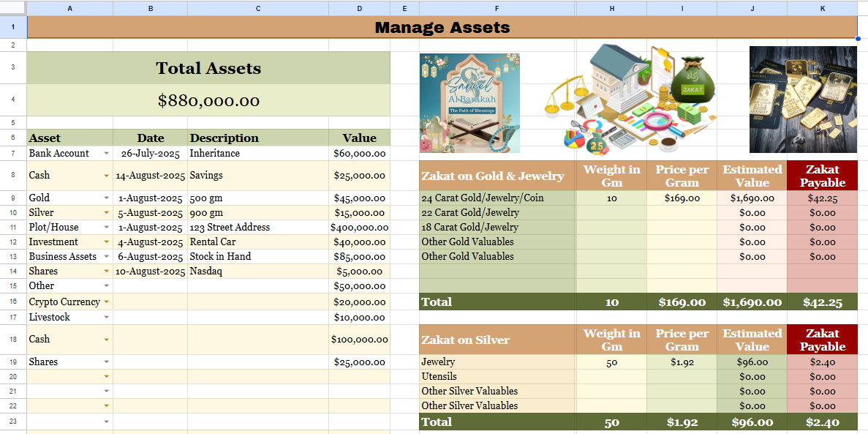
Task: Click the gold bars photo
Action: point(803,99)
